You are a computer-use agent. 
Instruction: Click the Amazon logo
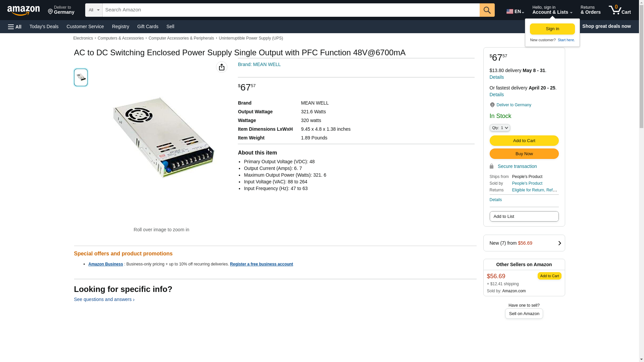pos(23,10)
